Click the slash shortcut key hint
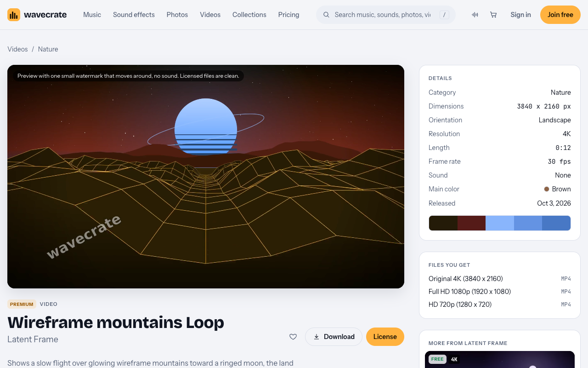The width and height of the screenshot is (588, 368). tap(444, 15)
